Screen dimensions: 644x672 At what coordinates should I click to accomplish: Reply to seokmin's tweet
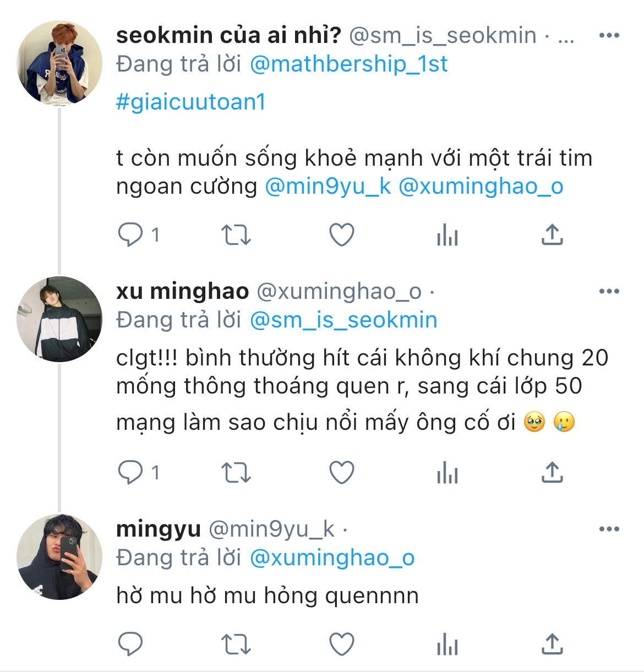(130, 236)
